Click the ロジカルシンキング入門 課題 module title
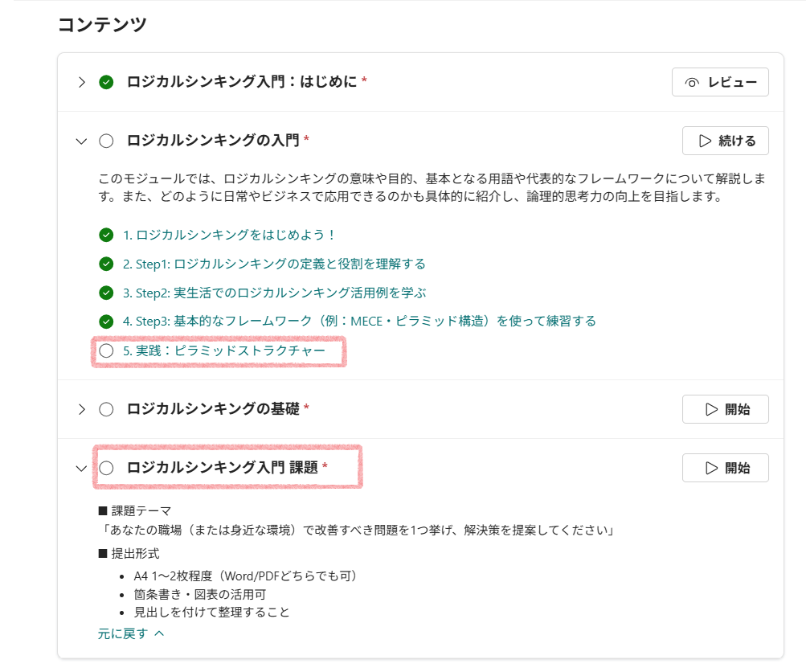This screenshot has height=672, width=806. 222,467
